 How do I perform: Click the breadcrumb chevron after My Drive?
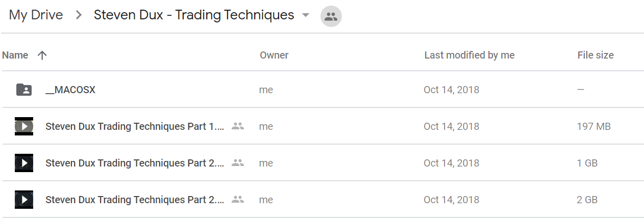click(x=79, y=15)
